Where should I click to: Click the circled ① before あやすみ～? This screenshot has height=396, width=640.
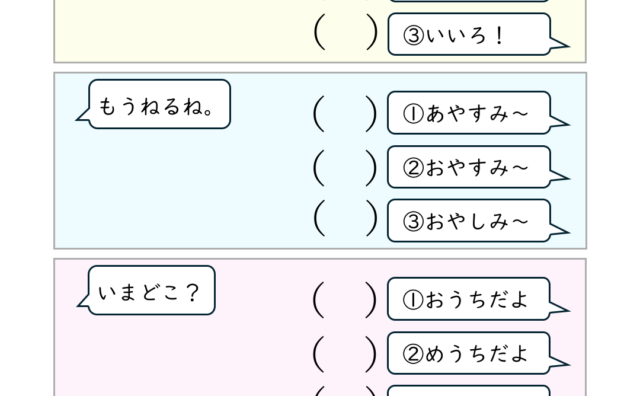point(413,114)
